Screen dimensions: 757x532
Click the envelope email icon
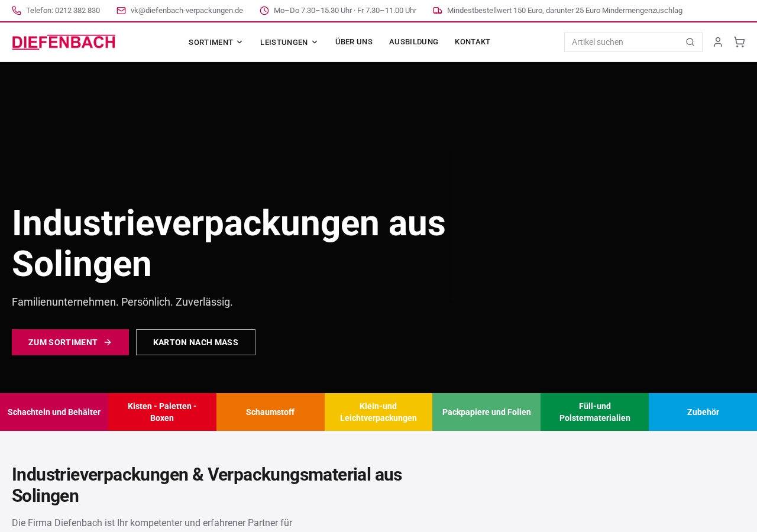pos(121,11)
